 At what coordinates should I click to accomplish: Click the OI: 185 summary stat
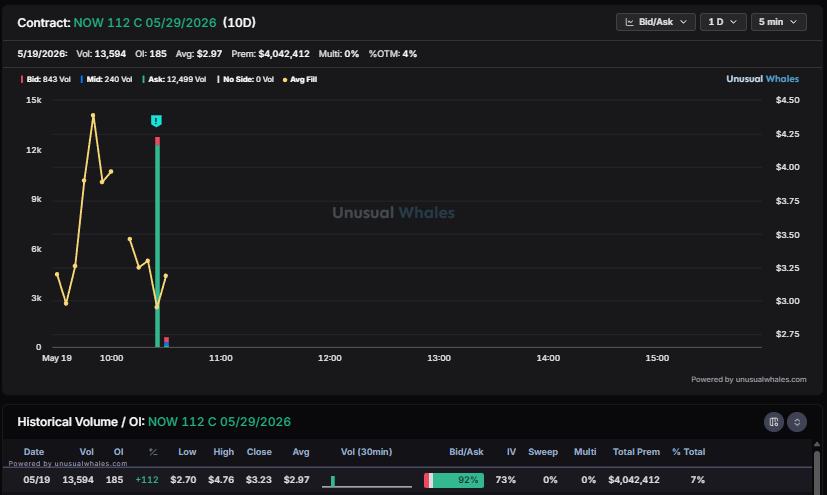coord(150,54)
